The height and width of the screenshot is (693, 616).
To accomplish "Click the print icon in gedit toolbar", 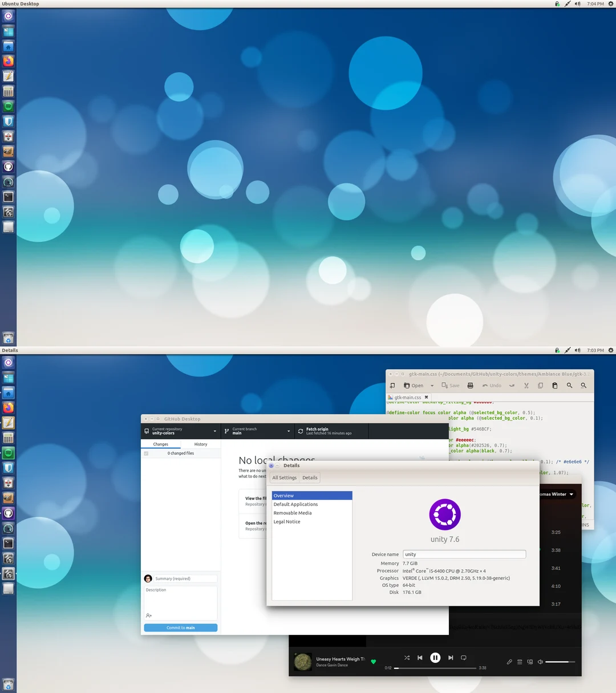I will tap(470, 386).
